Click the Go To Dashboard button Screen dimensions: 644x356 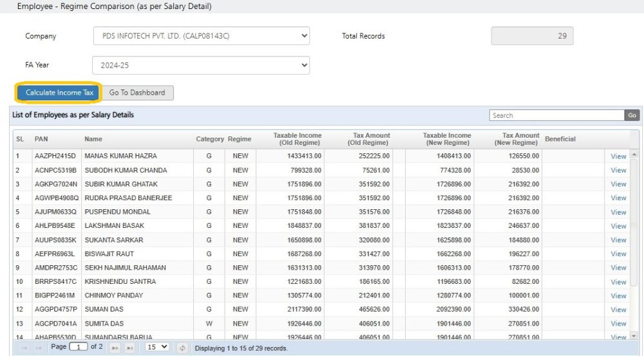137,93
